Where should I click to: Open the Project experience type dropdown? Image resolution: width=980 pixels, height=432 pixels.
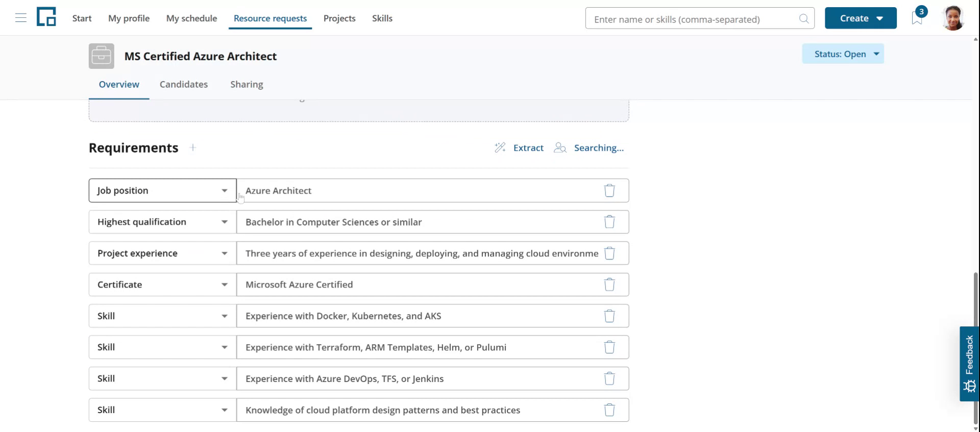coord(162,253)
